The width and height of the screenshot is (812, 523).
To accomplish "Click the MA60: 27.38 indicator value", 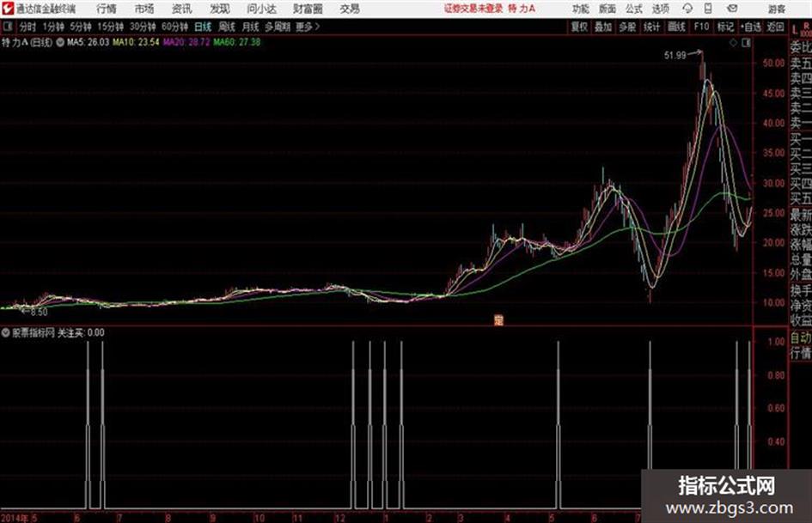I will pyautogui.click(x=236, y=42).
